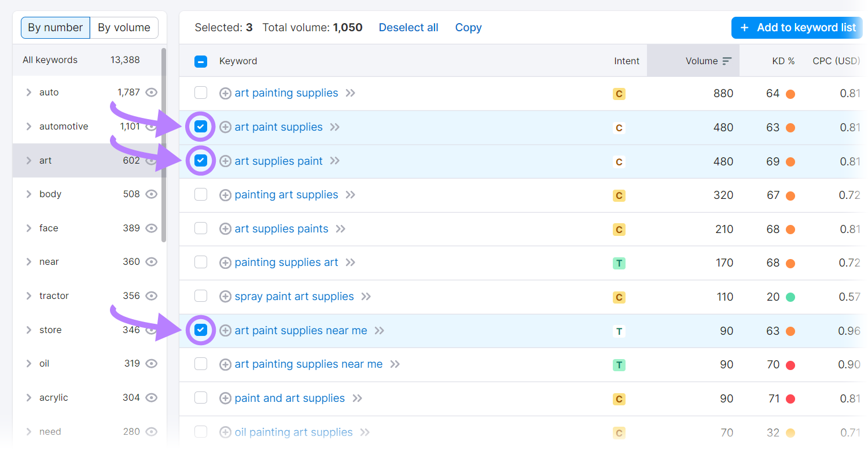Click the plus icon beside 'spray paint art supplies'
Viewport: 868px width, 451px height.
point(225,296)
